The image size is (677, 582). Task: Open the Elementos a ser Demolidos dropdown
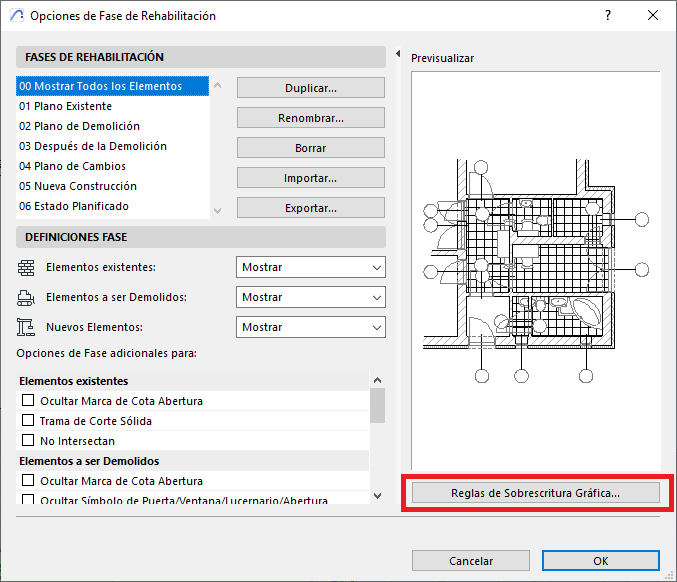tap(311, 297)
